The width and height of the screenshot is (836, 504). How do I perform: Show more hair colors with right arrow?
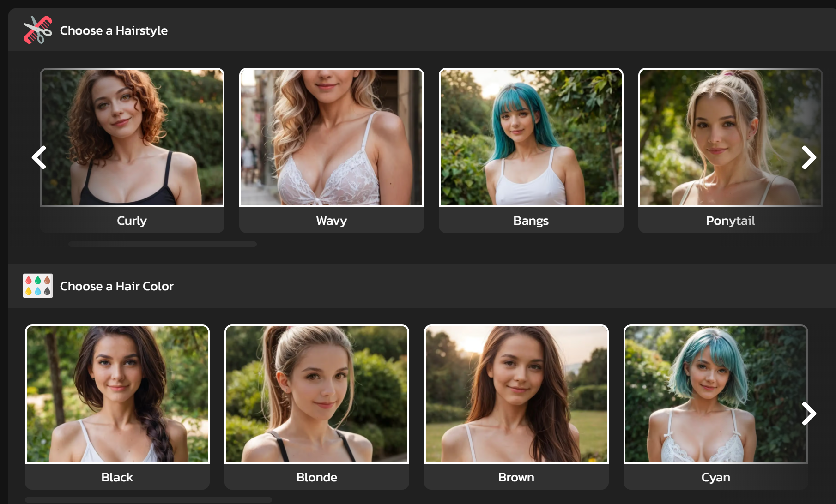point(809,414)
